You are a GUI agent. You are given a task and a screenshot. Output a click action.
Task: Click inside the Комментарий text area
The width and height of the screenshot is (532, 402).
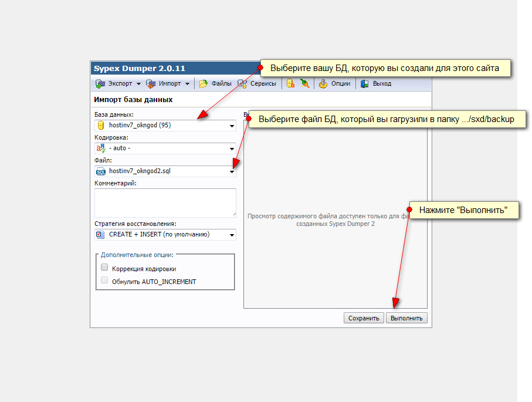pyautogui.click(x=165, y=202)
